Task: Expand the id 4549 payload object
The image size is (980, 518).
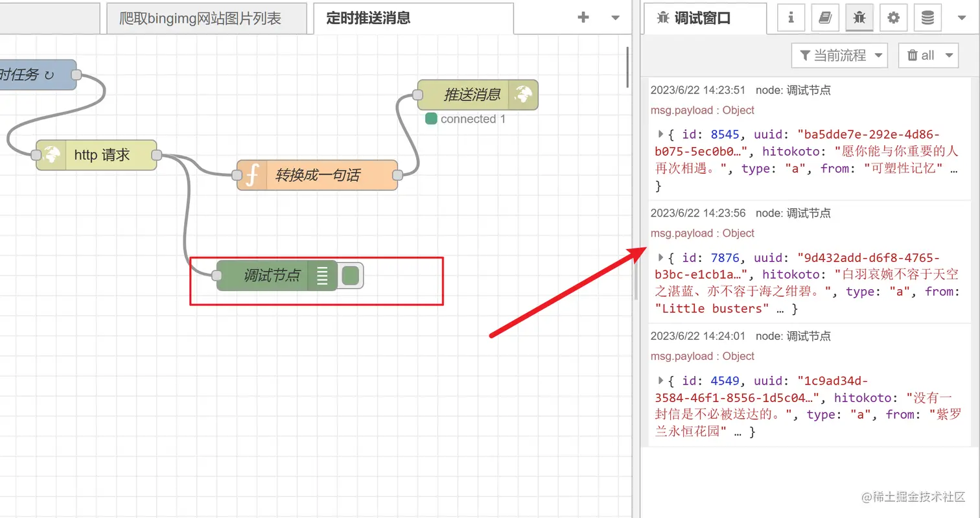Action: (x=660, y=381)
